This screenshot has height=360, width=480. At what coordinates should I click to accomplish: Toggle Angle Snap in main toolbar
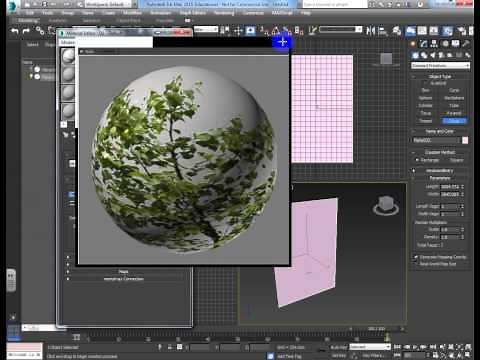276,31
